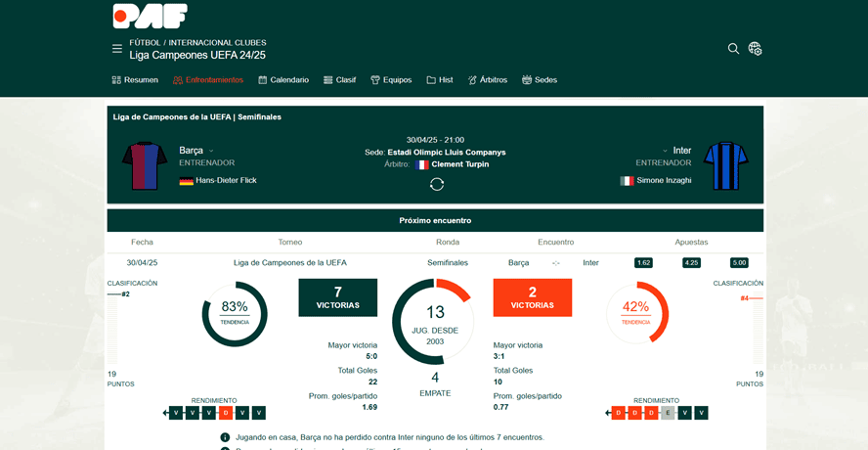Screen dimensions: 868x450
Task: Click the '4 EMPATE' draw count
Action: point(435,384)
